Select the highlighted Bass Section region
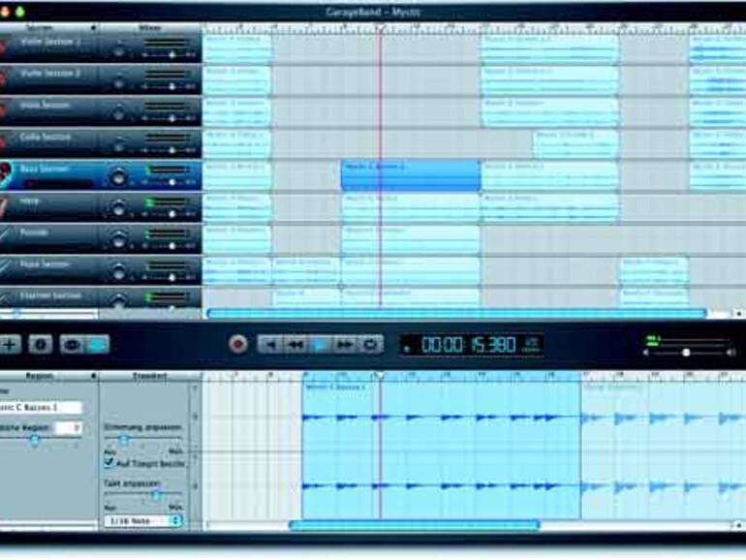 point(411,175)
